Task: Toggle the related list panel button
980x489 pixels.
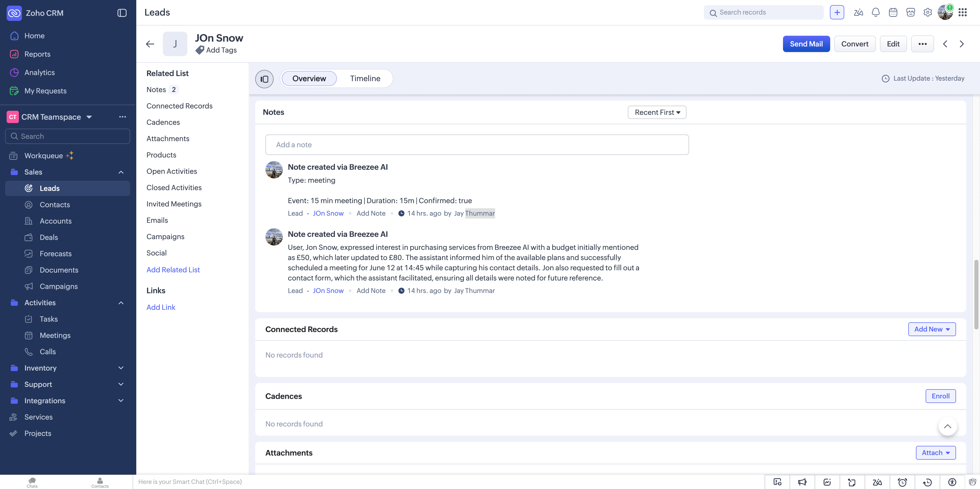Action: [264, 79]
